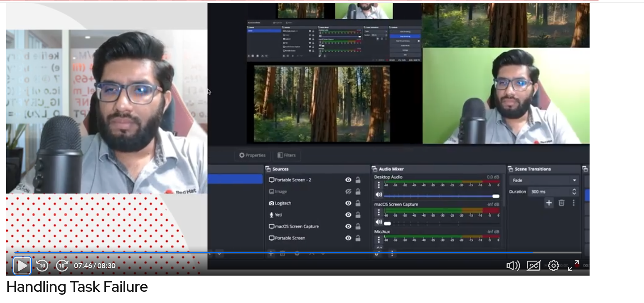This screenshot has height=303, width=644.
Task: Hide the Portable Screen - 2 source
Action: pos(348,180)
